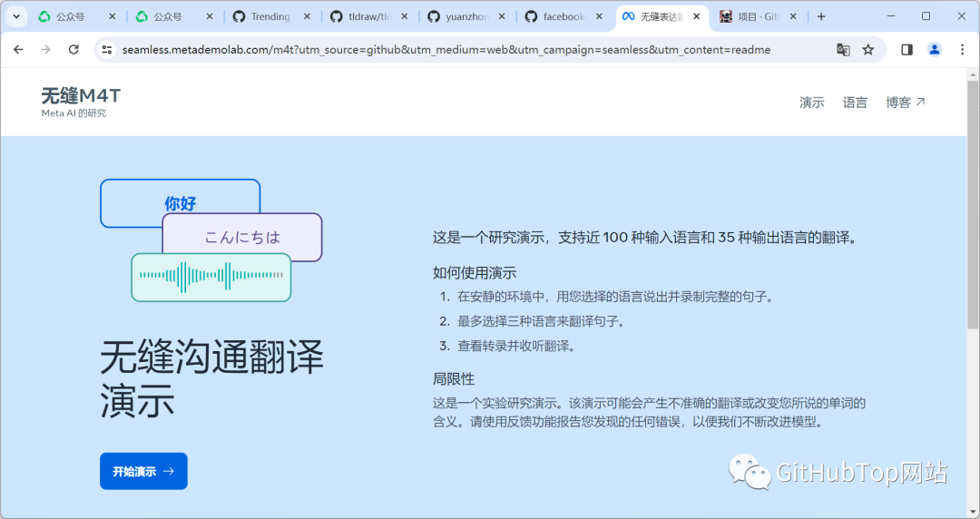Click the scrollbar up arrow

973,74
